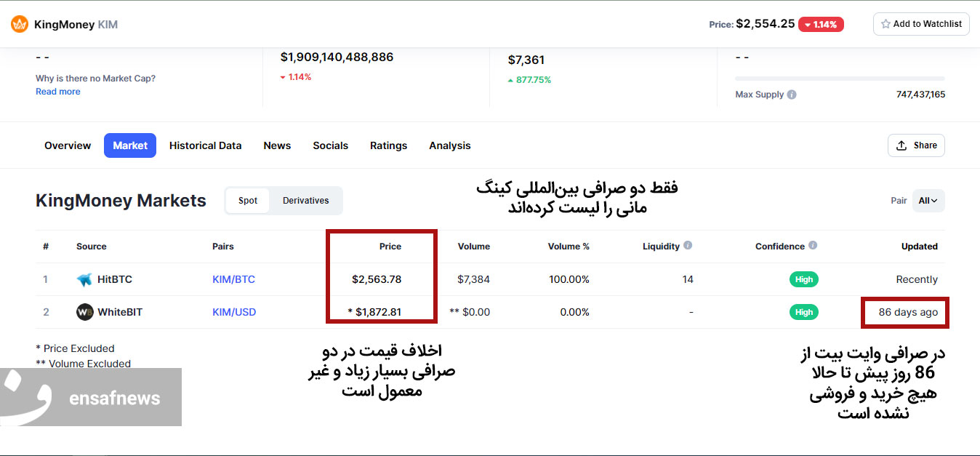980x456 pixels.
Task: Click the upload icon on the Share button
Action: tap(901, 145)
